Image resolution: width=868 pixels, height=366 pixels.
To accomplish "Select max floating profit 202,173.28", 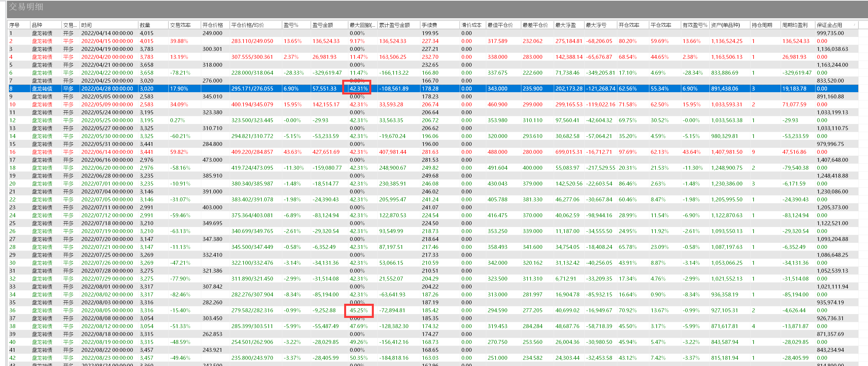I will (x=569, y=89).
